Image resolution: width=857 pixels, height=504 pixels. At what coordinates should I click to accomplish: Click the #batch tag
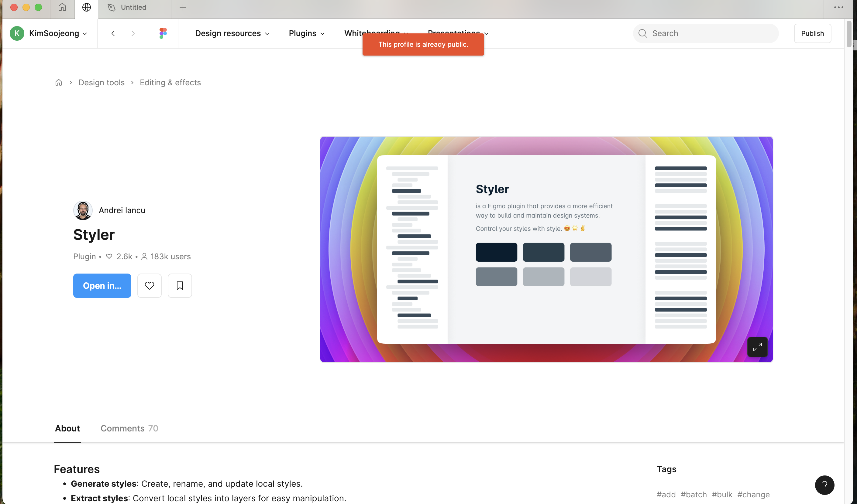(x=694, y=495)
